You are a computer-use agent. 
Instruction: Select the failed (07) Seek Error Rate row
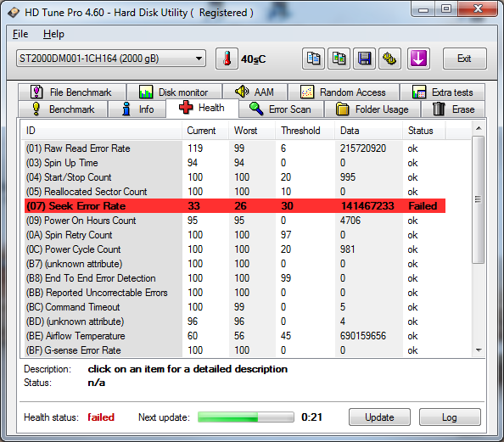click(235, 206)
